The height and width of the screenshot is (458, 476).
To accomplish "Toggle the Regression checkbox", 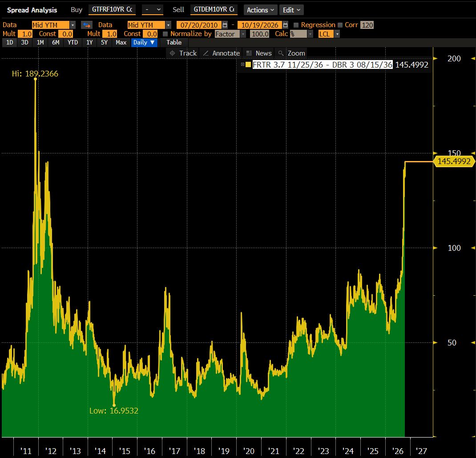I will 296,25.
